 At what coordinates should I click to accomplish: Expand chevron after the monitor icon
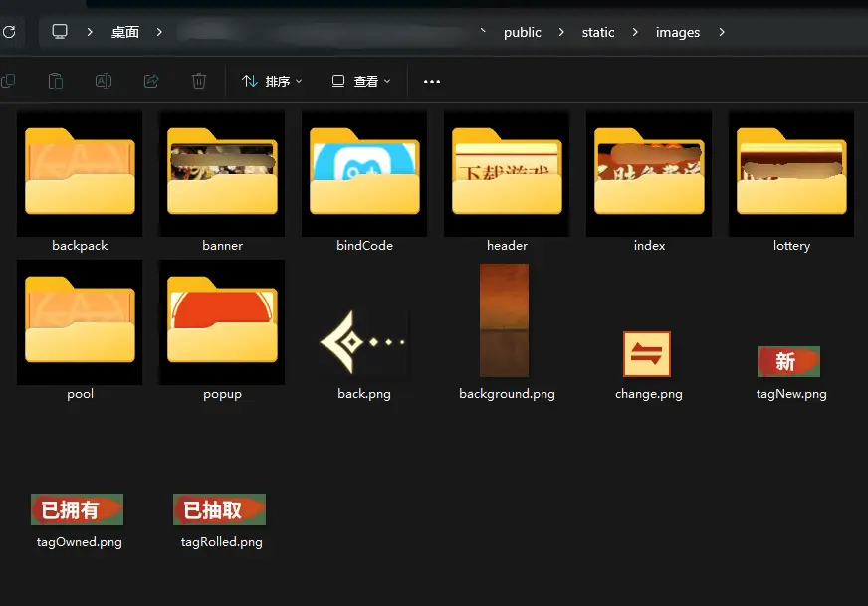coord(90,32)
